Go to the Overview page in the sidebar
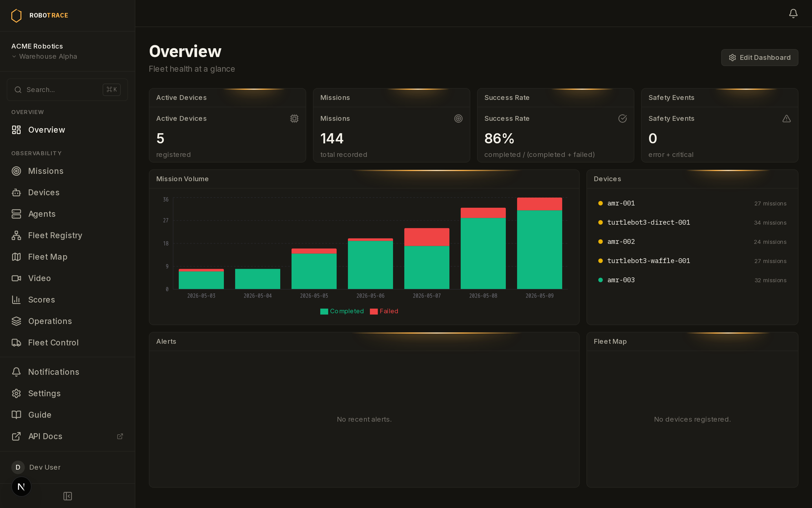This screenshot has height=508, width=812. tap(67, 130)
